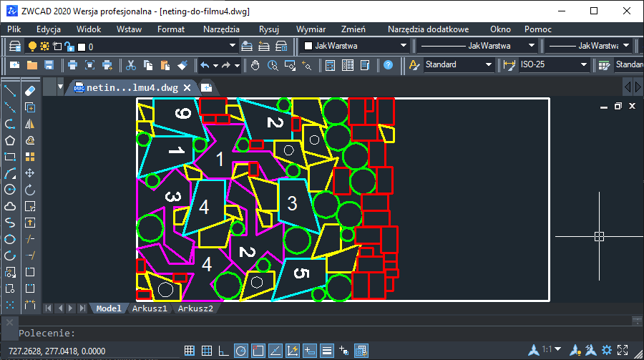Viewport: 644px width, 360px height.
Task: Add a new drawing tab
Action: pos(206,87)
